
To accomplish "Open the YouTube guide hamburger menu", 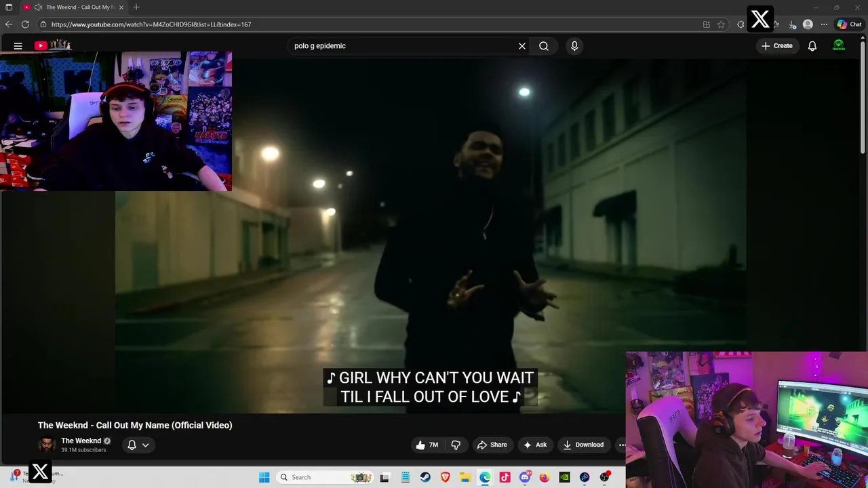I will (18, 46).
